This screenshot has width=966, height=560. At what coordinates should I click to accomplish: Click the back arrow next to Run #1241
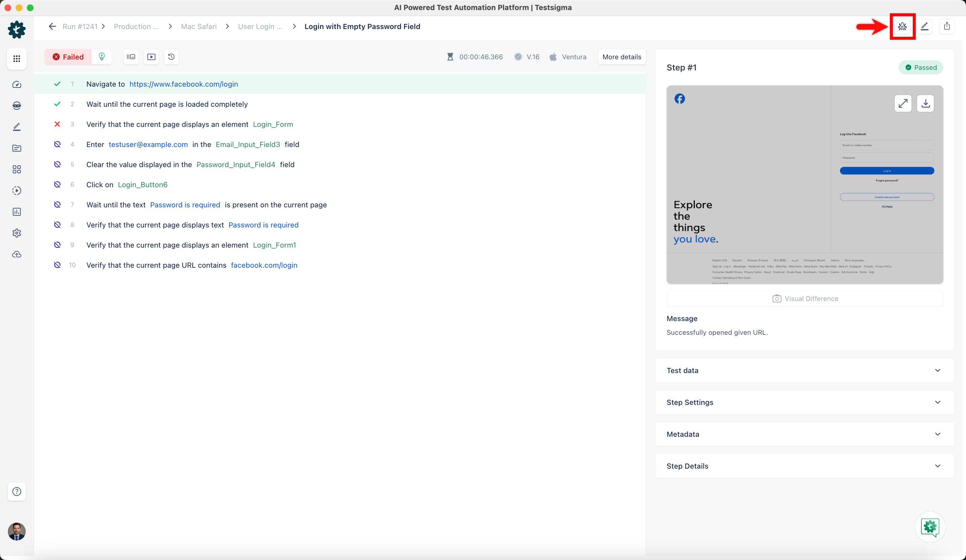pos(52,27)
